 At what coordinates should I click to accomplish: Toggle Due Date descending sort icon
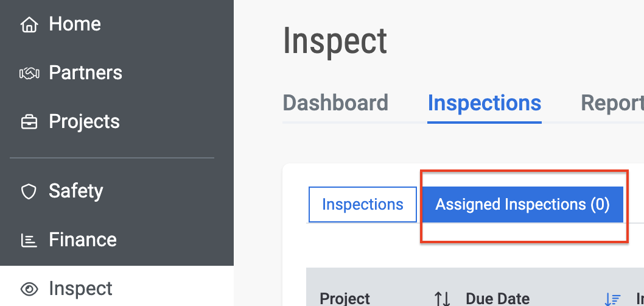(613, 299)
